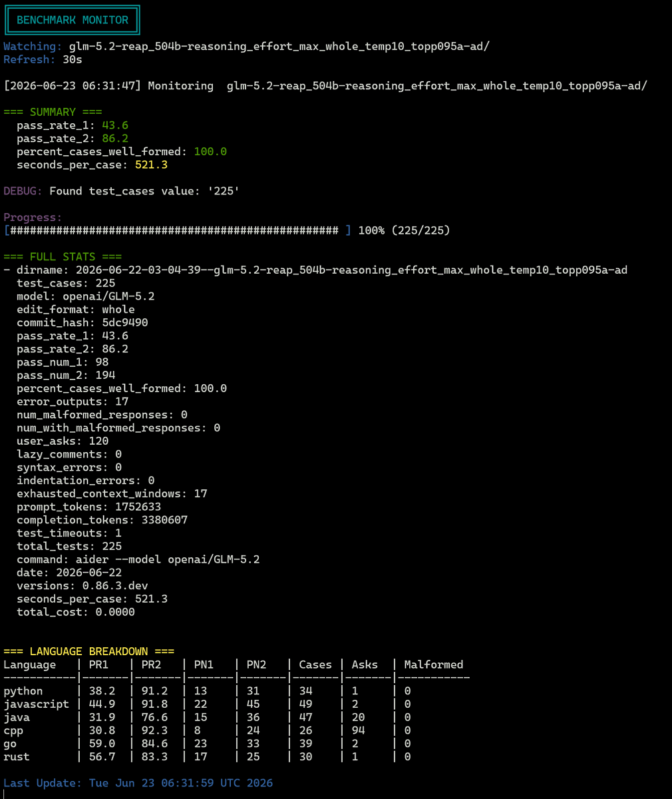
Task: Click the error_outputs: 17 line
Action: 73,401
